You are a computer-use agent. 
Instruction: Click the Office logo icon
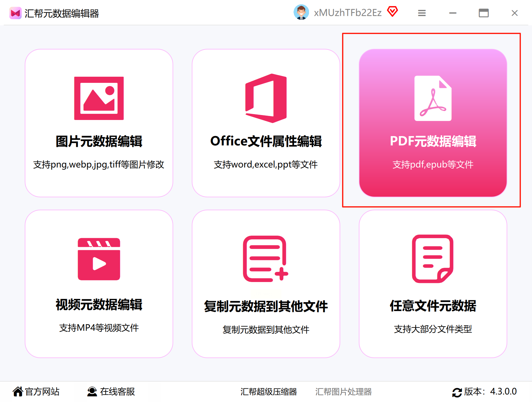(x=266, y=98)
